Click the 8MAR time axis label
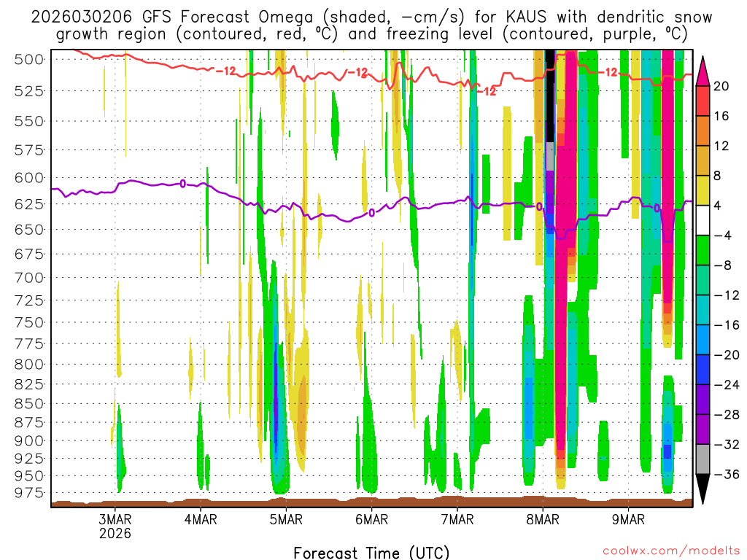Image resolution: width=747 pixels, height=560 pixels. [543, 519]
